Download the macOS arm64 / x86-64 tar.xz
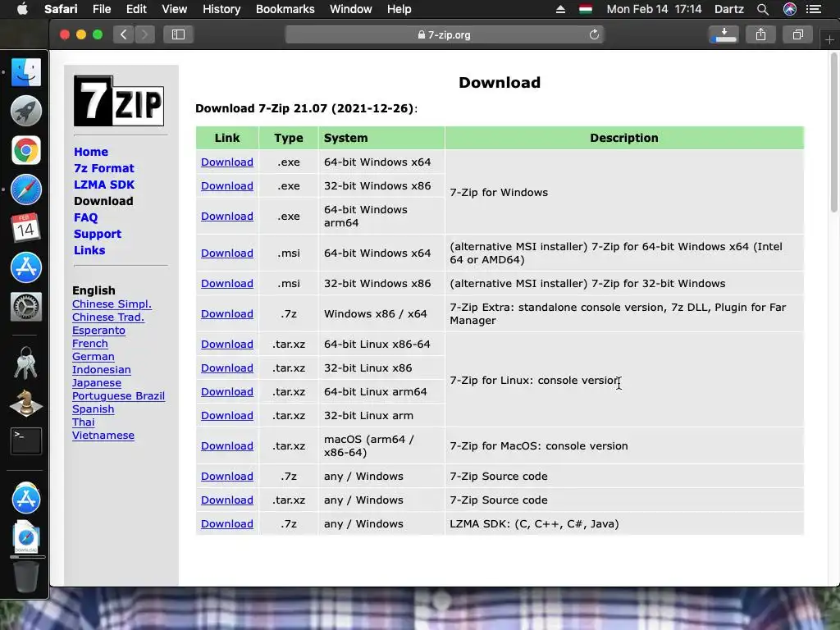This screenshot has width=840, height=630. [227, 446]
